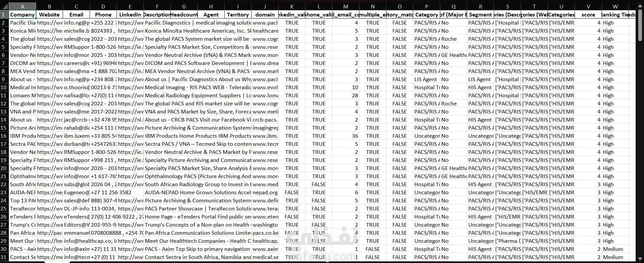
Task: Select 'LIS Agent' in the Category column
Action: coord(426,79)
